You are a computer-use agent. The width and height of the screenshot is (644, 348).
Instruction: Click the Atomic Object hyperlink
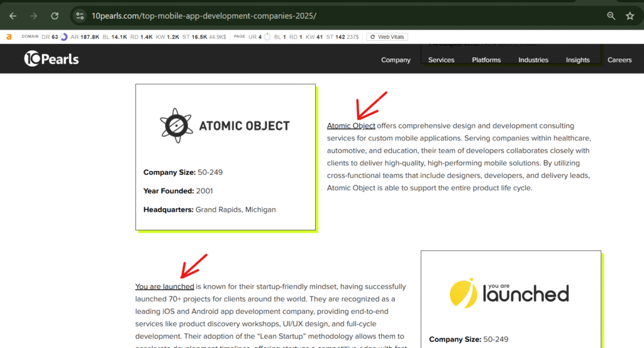coord(351,126)
